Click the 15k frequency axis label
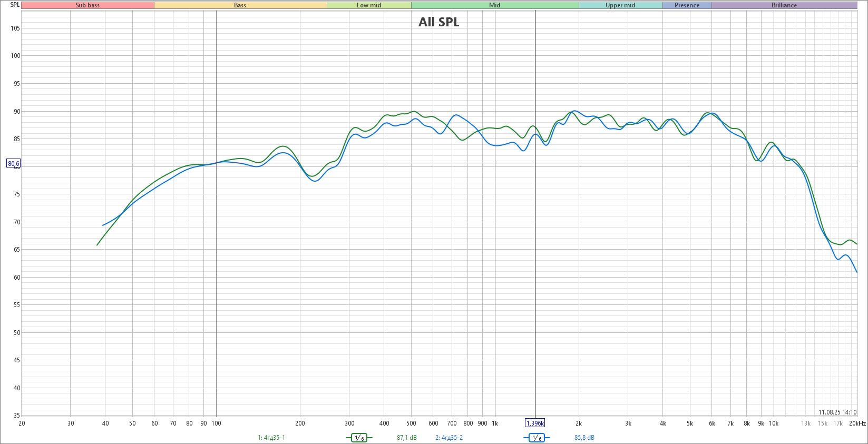This screenshot has height=444, width=868. click(x=823, y=423)
